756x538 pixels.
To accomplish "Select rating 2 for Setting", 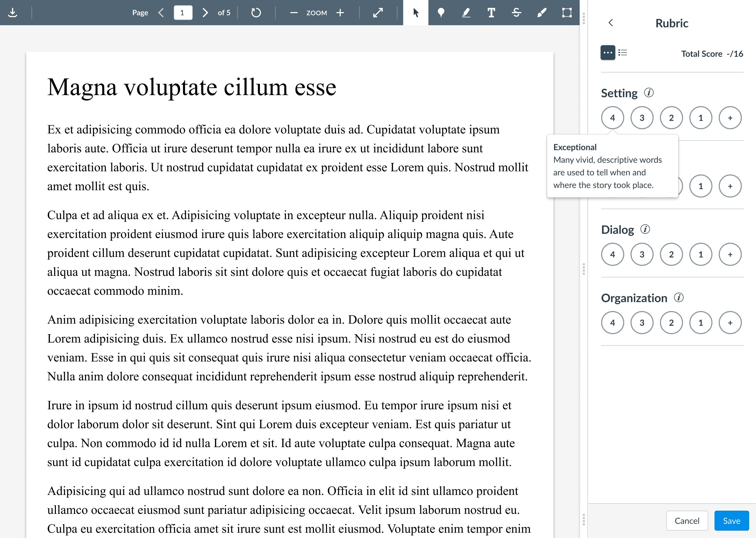I will (x=671, y=118).
